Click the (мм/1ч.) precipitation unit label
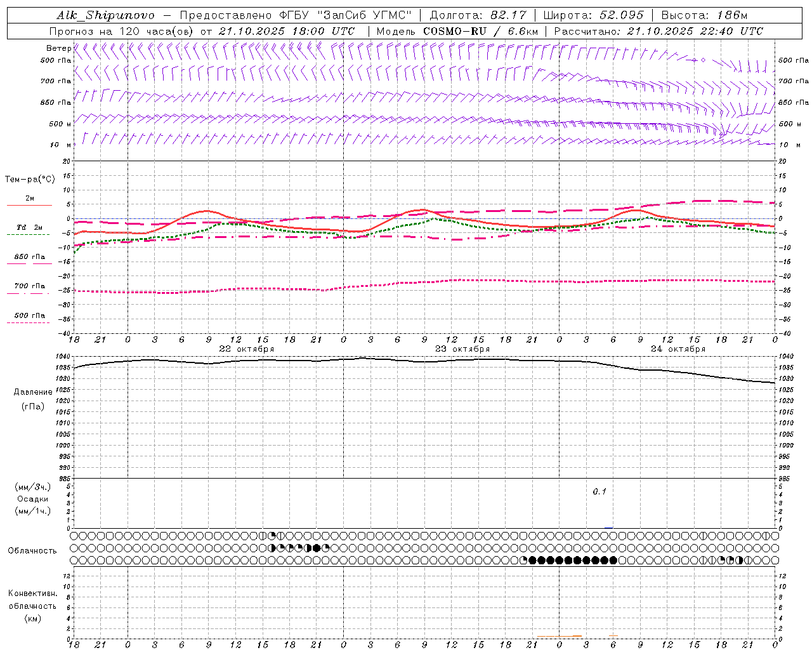Screen dimensions: 812x650 click(33, 511)
